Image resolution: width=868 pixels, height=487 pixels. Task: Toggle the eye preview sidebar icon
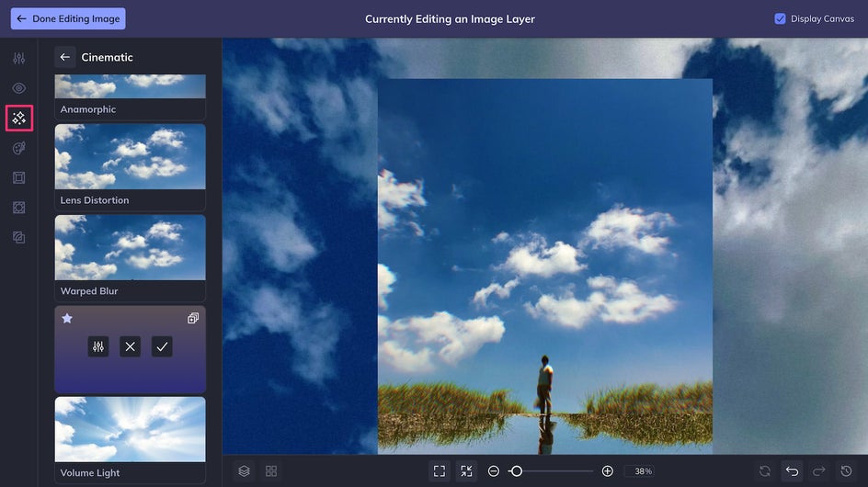[18, 88]
